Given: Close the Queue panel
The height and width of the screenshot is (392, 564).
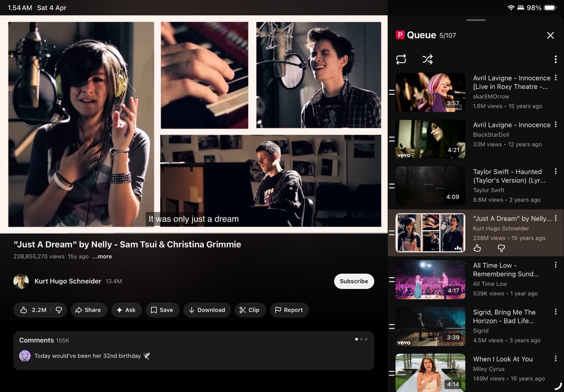Looking at the screenshot, I should click(x=550, y=35).
